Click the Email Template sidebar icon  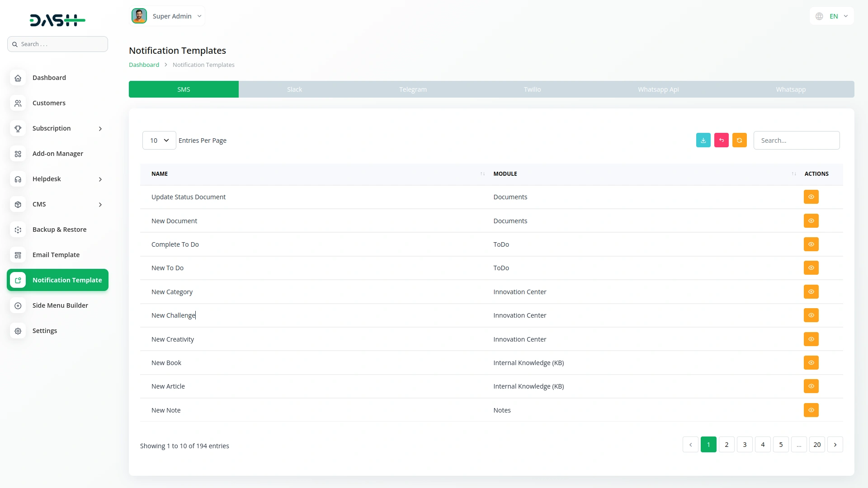tap(18, 255)
